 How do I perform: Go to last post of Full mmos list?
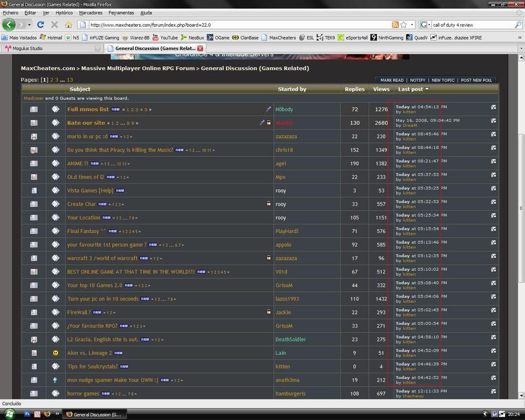point(493,107)
